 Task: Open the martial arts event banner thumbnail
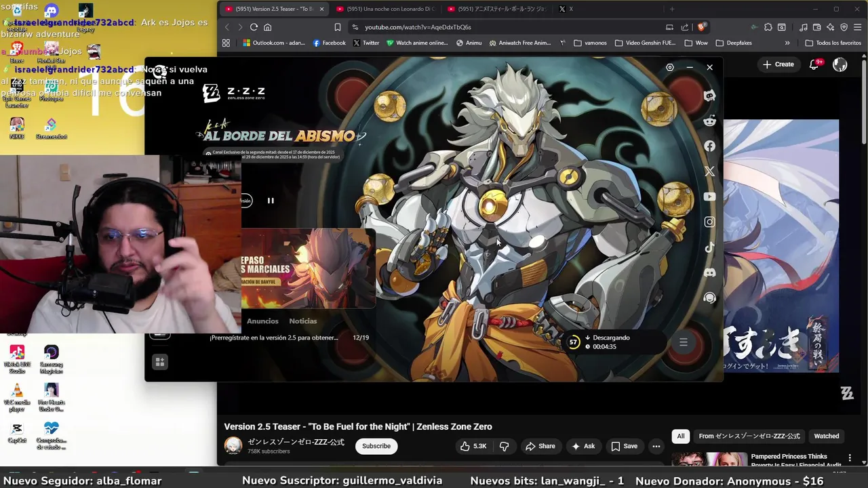coord(308,269)
